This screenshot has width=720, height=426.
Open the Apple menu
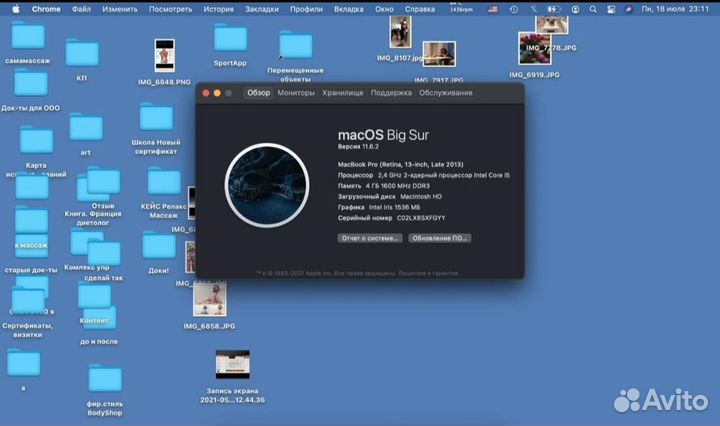16,9
